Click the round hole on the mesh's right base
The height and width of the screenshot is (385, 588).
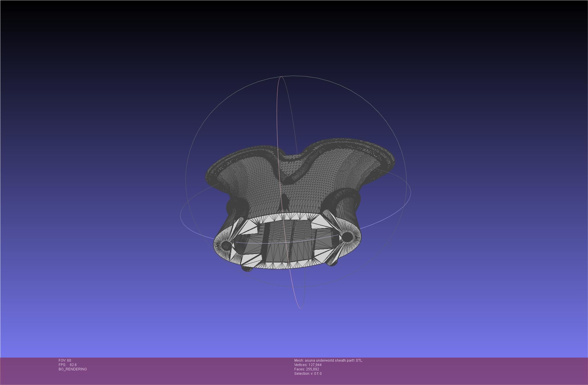pos(347,237)
